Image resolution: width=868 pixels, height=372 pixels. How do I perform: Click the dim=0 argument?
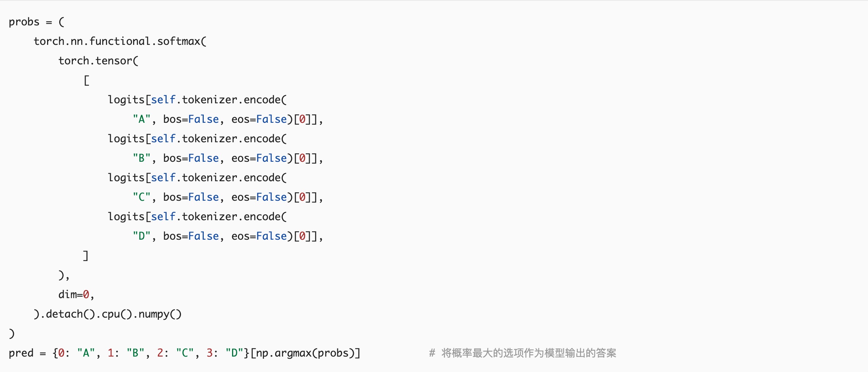74,294
